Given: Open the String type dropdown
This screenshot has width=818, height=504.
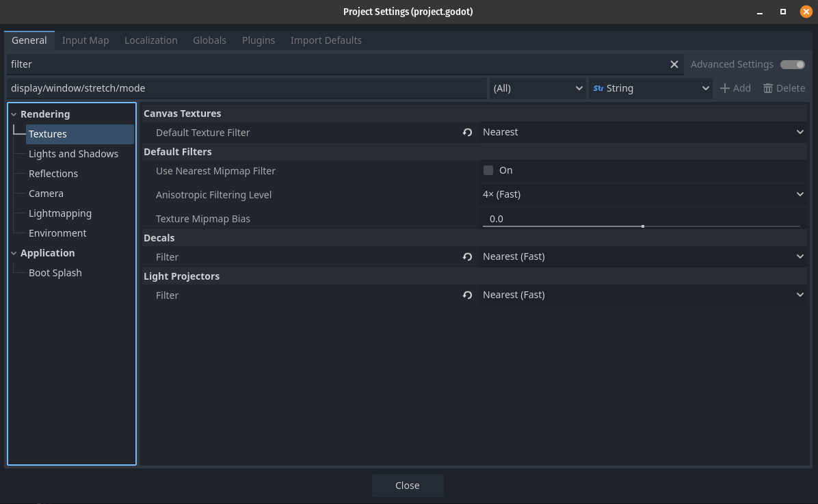Looking at the screenshot, I should click(650, 88).
